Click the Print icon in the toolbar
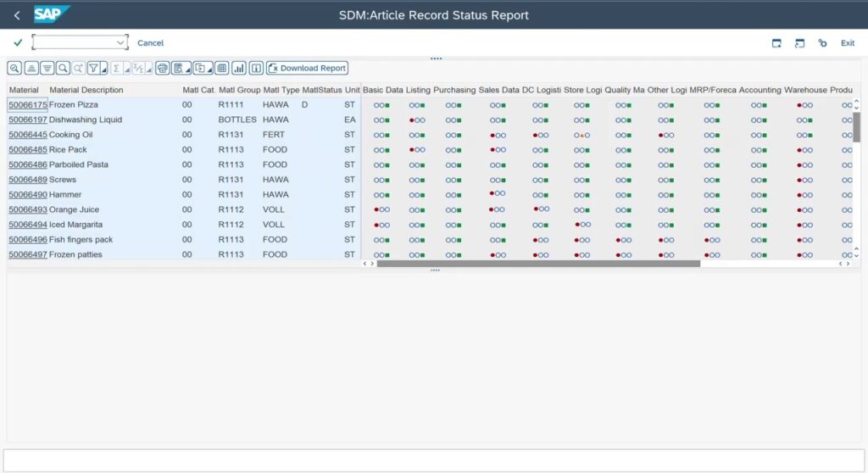Viewport: 868px width, 473px height. pos(162,68)
